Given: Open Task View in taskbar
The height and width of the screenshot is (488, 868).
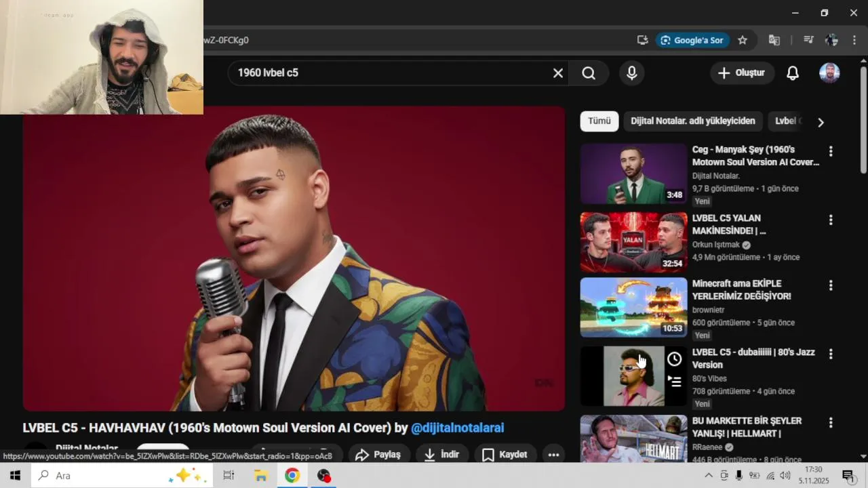Looking at the screenshot, I should coord(229,475).
